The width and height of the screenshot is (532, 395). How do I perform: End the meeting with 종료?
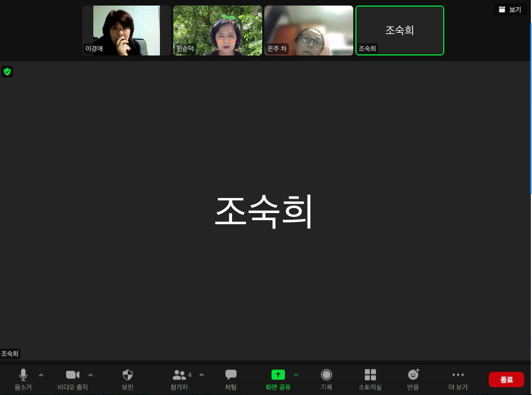[506, 379]
